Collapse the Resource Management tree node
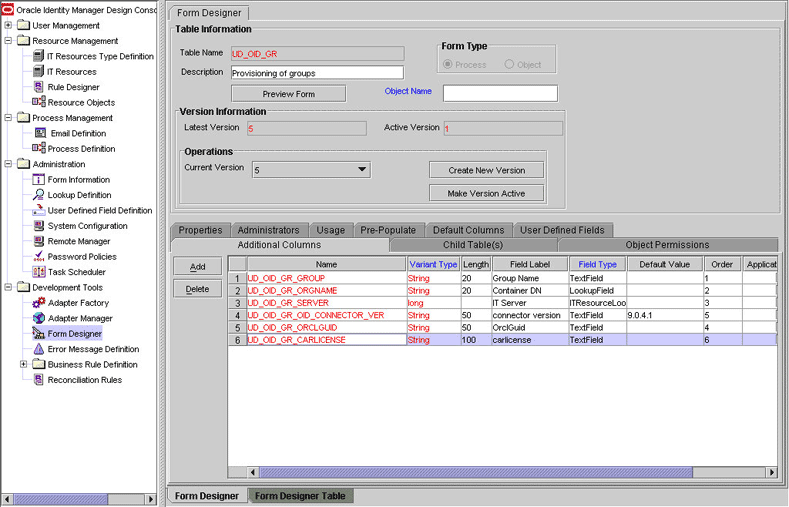The image size is (789, 507). [x=8, y=40]
